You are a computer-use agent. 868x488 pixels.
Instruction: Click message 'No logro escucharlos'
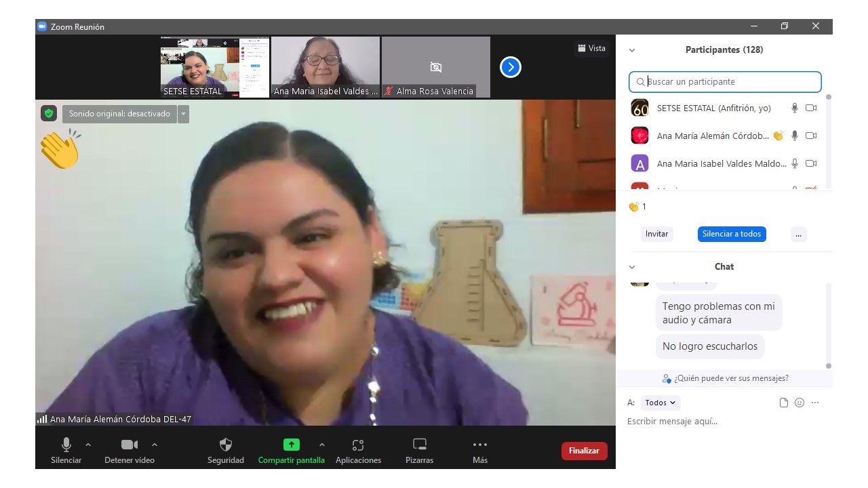[710, 346]
